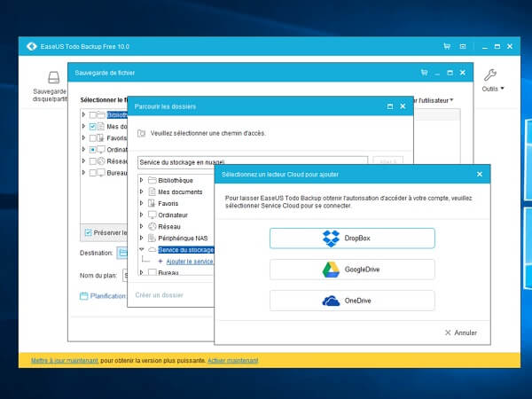Toggle the Ordinateur checkbox in file selection tree
The height and width of the screenshot is (399, 532).
pos(92,150)
